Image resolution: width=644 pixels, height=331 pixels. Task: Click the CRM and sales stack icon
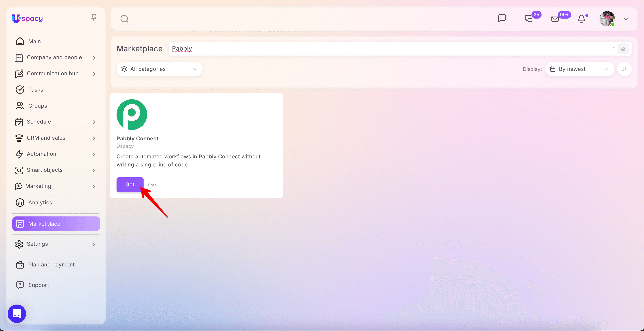pos(19,138)
